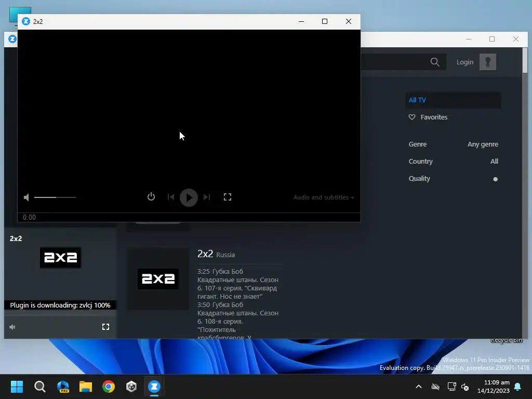The height and width of the screenshot is (399, 532).
Task: Open notifications bell icon
Action: 518,387
